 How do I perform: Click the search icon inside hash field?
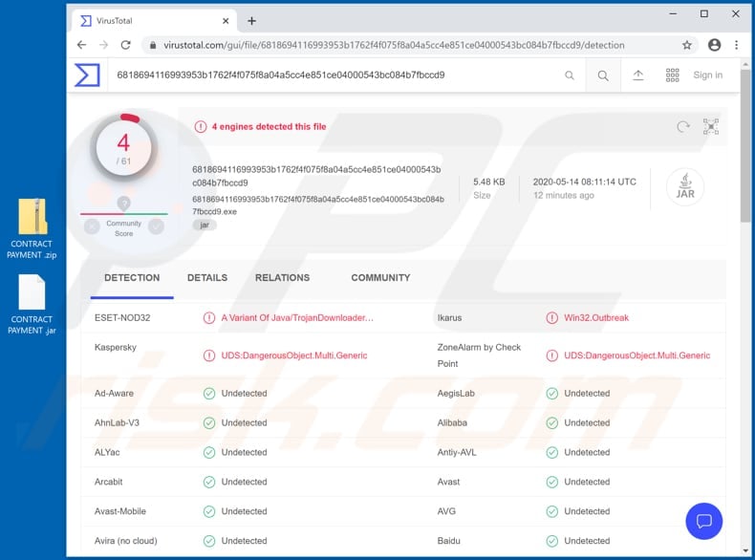(570, 75)
